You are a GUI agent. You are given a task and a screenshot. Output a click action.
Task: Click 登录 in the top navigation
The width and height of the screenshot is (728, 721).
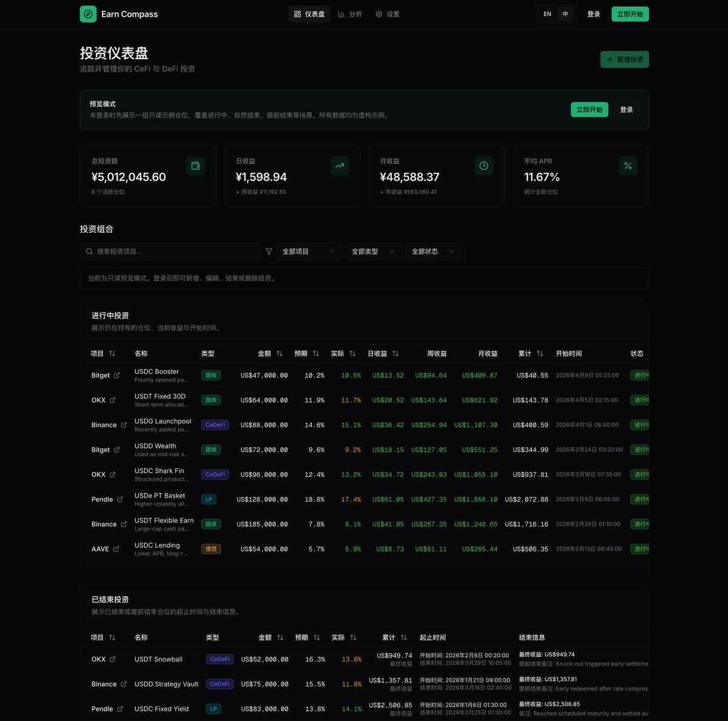pos(594,14)
